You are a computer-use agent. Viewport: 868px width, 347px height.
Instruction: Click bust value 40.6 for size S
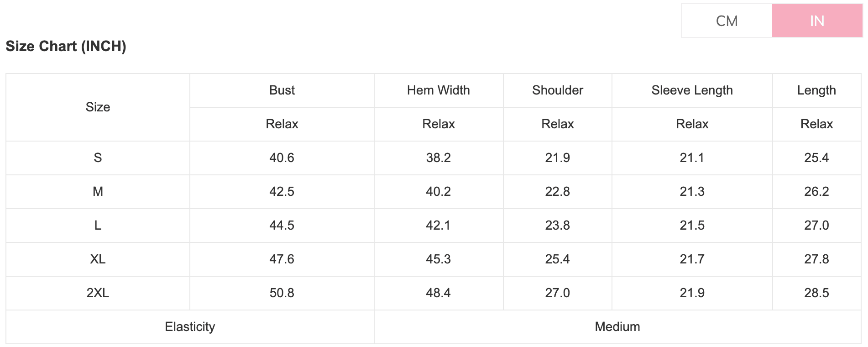click(282, 158)
